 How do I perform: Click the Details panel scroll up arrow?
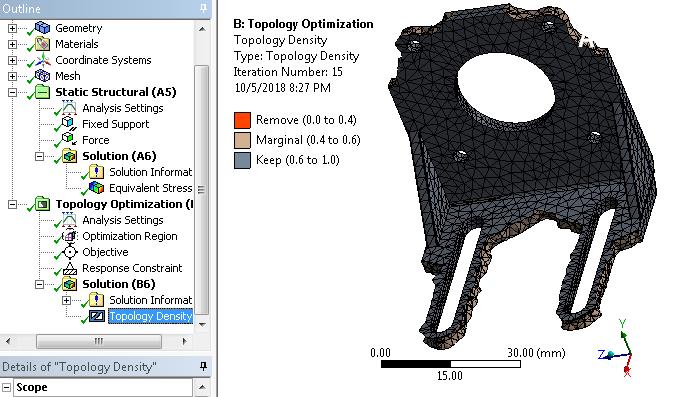coord(202,387)
